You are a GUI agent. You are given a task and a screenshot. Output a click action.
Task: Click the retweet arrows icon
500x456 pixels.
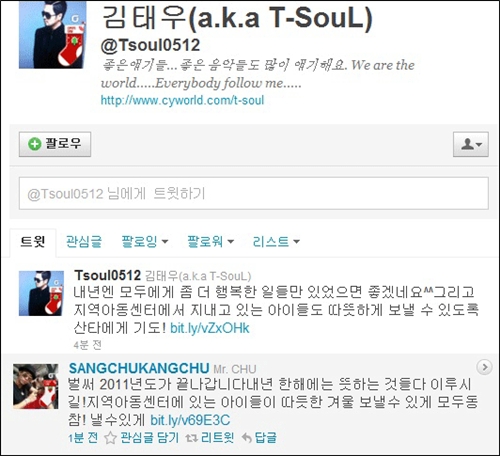click(191, 438)
